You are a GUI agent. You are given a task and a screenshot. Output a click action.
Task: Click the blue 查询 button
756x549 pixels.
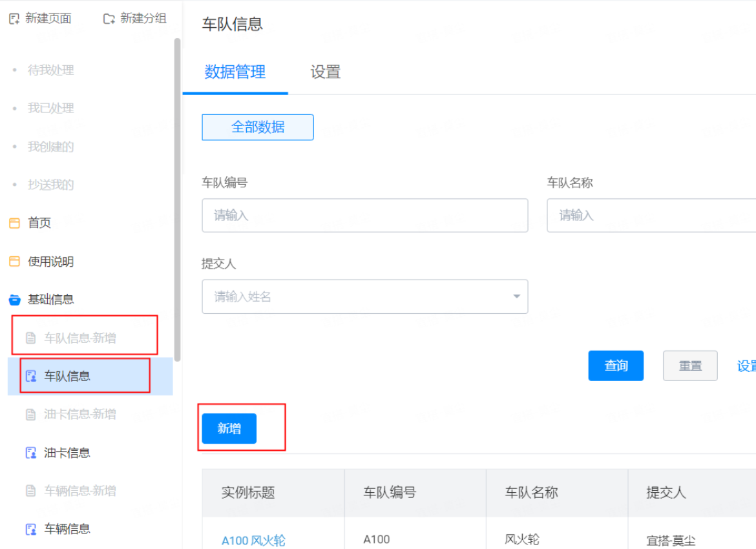point(616,366)
